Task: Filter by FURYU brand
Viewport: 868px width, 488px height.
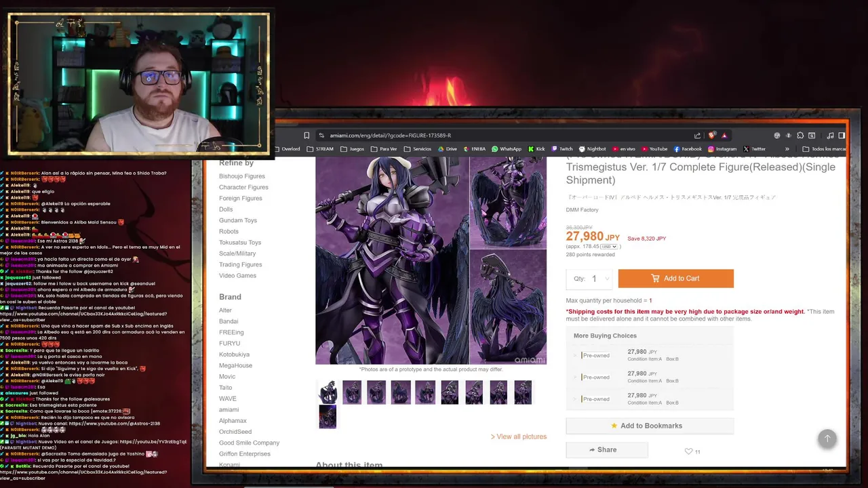Action: point(229,344)
